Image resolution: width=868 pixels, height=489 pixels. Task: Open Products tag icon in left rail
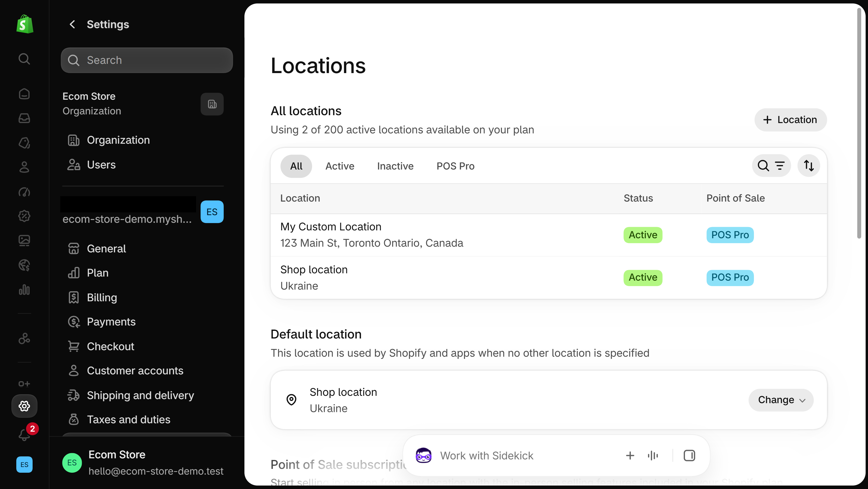tap(24, 143)
